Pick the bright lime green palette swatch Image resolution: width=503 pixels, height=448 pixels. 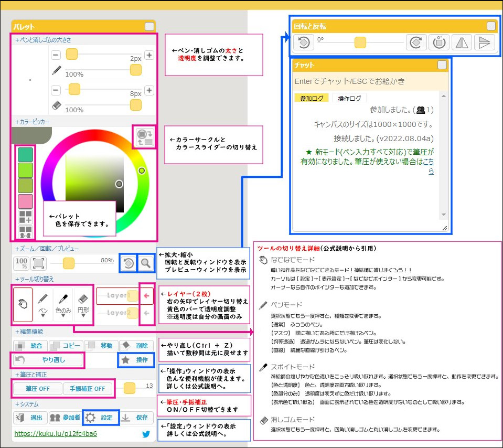[25, 170]
